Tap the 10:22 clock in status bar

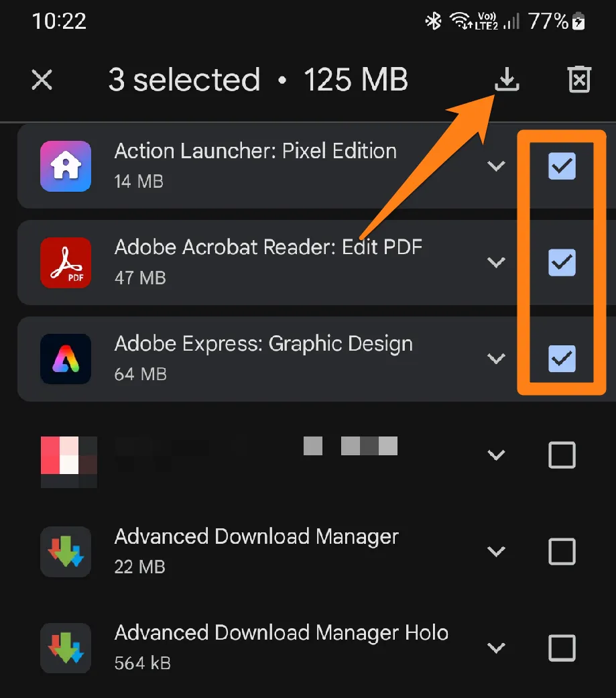point(59,21)
